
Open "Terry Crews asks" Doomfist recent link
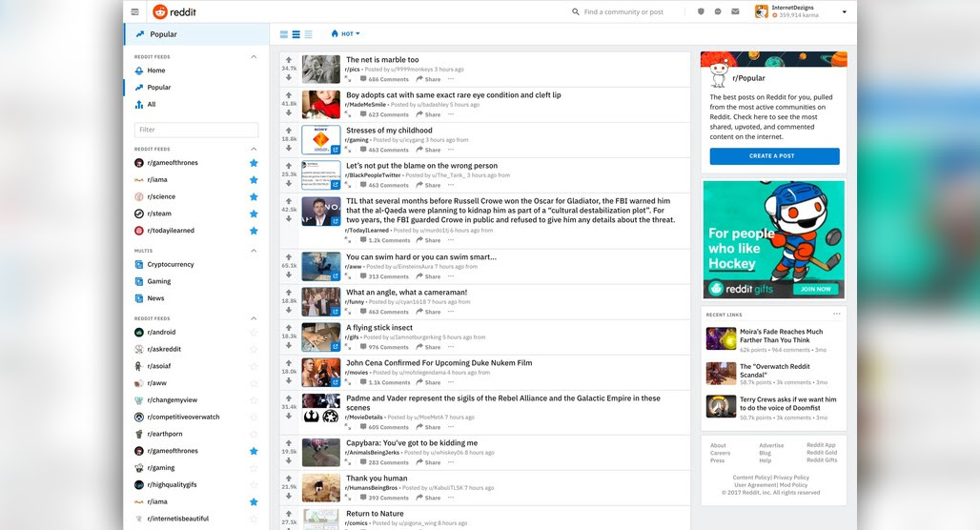coord(787,403)
